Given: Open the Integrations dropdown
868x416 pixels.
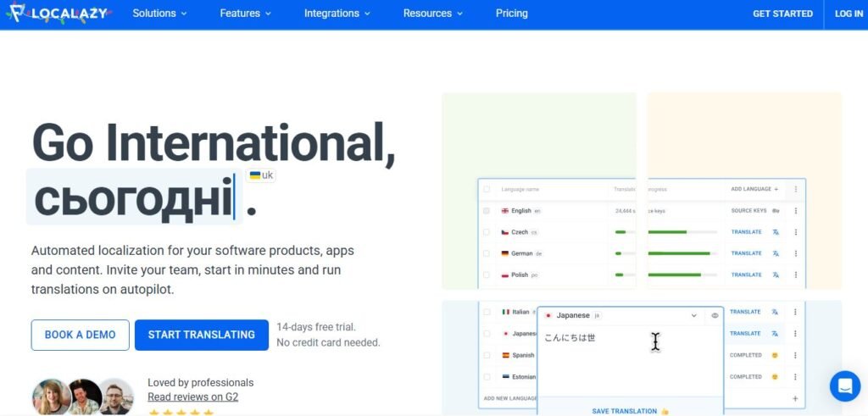Looking at the screenshot, I should tap(337, 14).
